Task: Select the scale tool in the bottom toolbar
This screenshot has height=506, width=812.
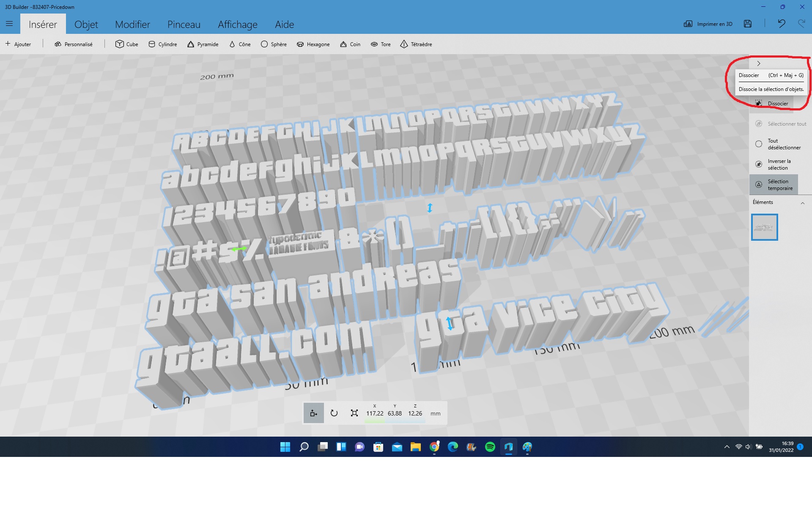Action: (355, 413)
